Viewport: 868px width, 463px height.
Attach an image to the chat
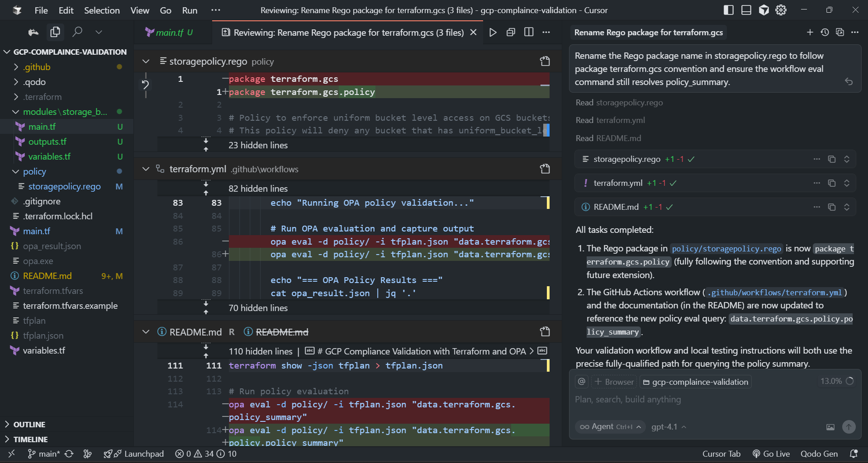coord(830,427)
